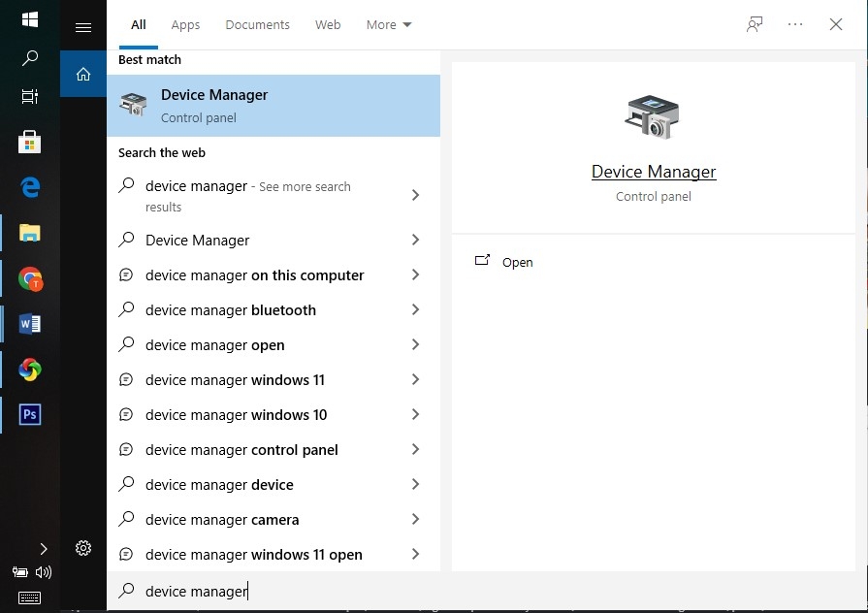Click the taskbar search magnifier icon

point(30,57)
